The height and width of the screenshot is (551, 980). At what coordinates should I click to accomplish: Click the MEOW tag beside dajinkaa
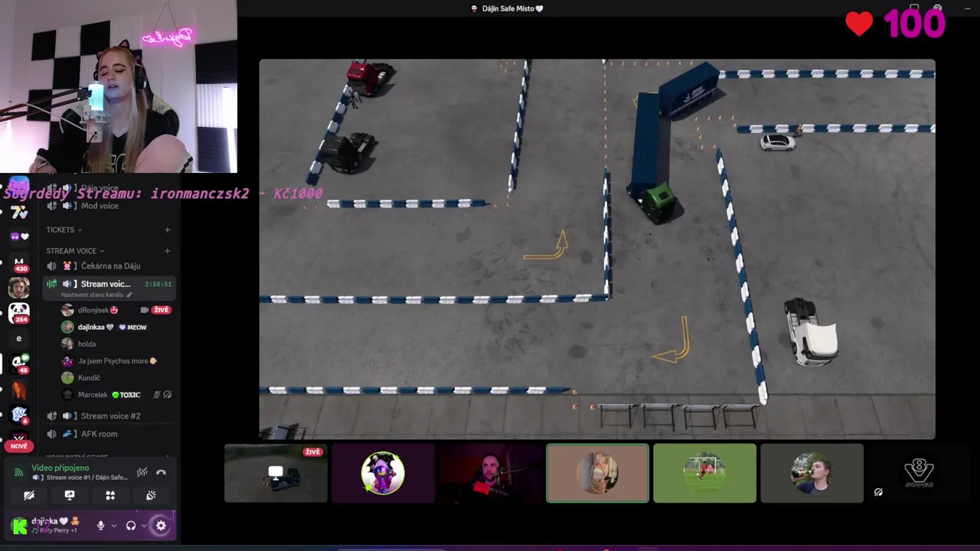coord(132,327)
